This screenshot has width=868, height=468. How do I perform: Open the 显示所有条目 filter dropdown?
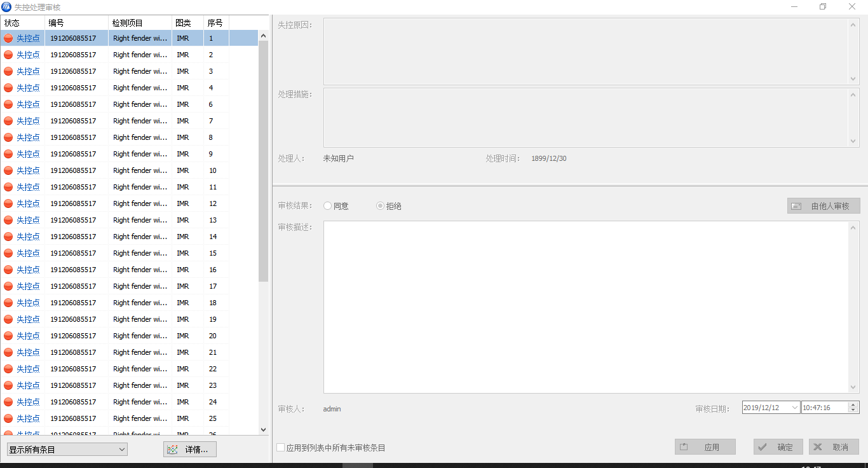point(122,450)
